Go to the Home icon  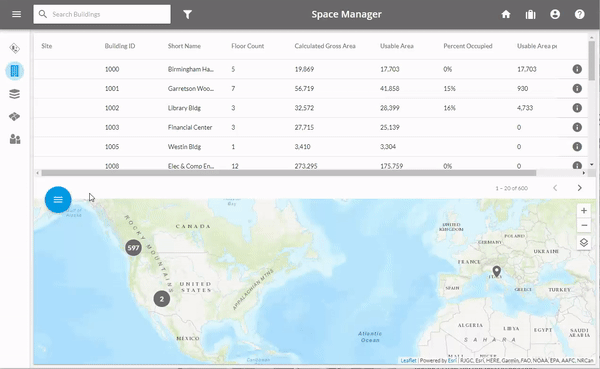pos(506,14)
